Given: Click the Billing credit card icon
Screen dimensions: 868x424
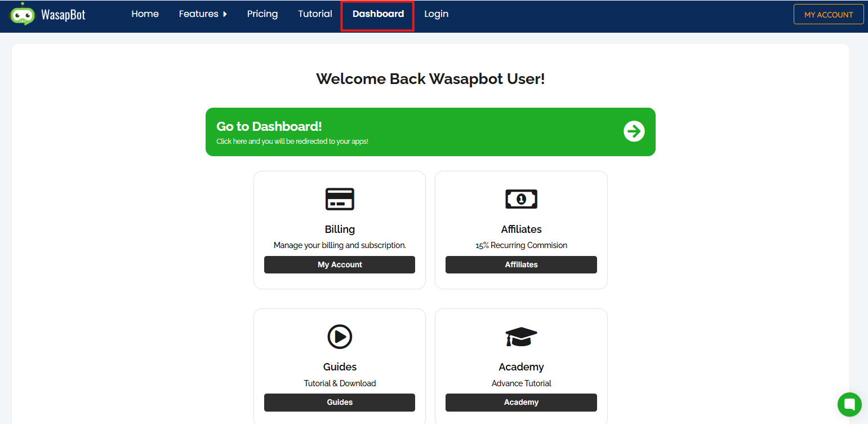Looking at the screenshot, I should (340, 199).
